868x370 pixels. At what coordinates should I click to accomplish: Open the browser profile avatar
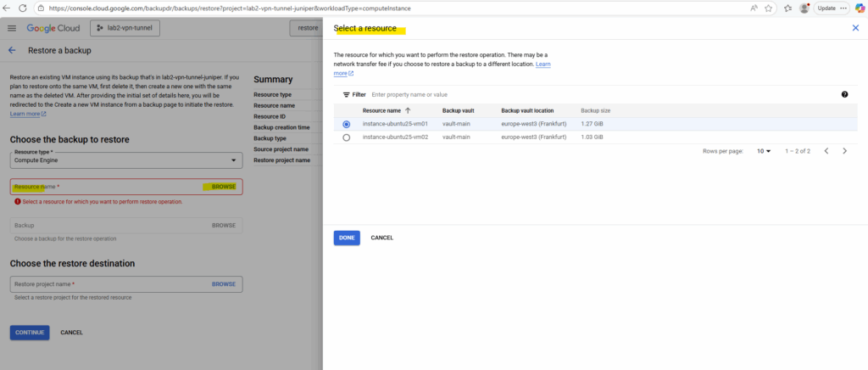pyautogui.click(x=804, y=8)
